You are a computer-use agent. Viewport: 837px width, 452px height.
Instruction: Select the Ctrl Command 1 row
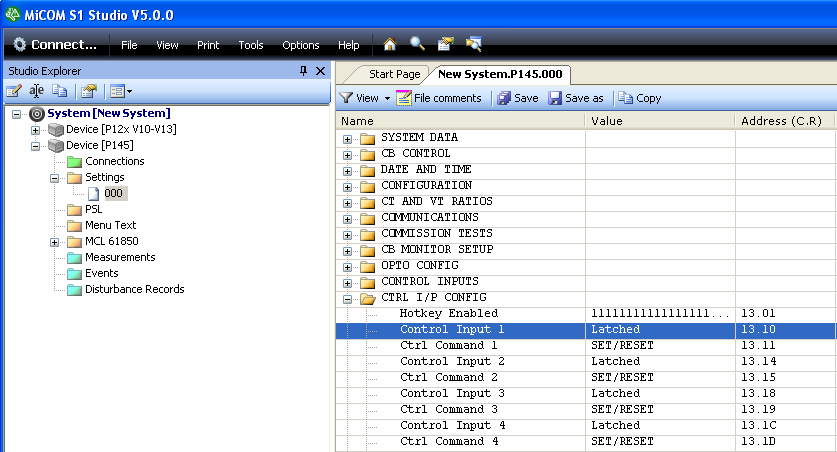(585, 345)
